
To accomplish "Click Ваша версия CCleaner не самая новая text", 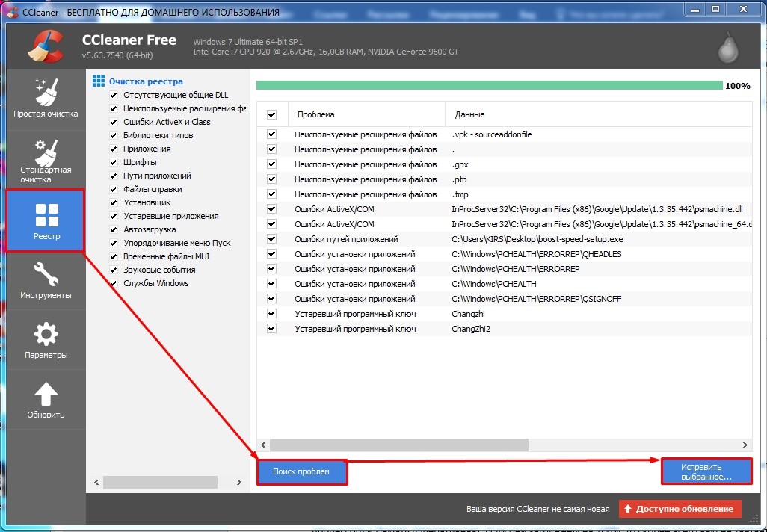I will click(x=537, y=509).
